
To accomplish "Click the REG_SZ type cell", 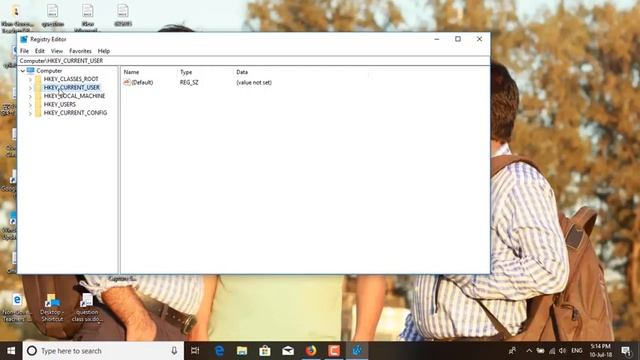I will [x=189, y=82].
